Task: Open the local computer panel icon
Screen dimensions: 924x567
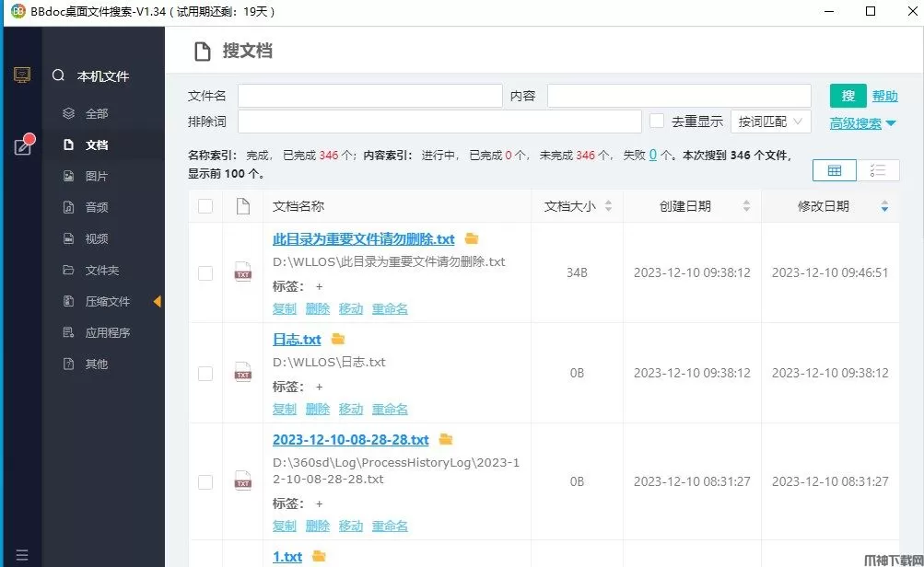Action: tap(22, 75)
